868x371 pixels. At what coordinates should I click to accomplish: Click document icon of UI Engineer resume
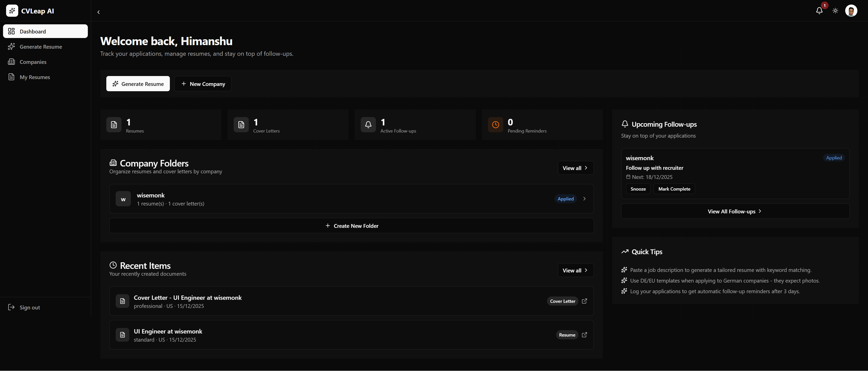[123, 335]
